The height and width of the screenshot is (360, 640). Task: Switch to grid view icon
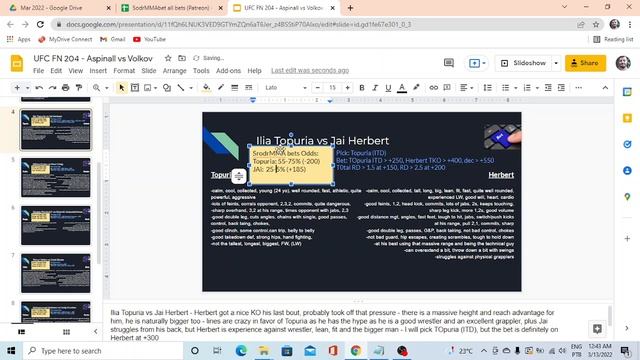pos(66,332)
